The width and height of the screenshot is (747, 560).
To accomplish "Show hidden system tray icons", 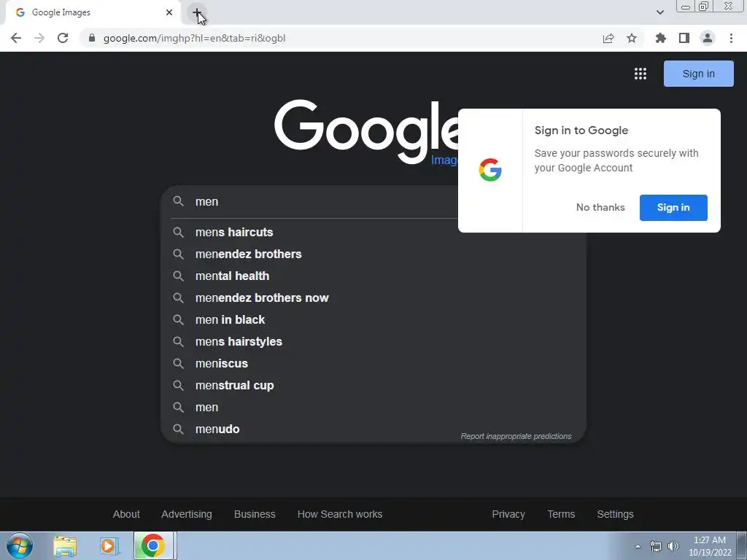I will tap(638, 546).
